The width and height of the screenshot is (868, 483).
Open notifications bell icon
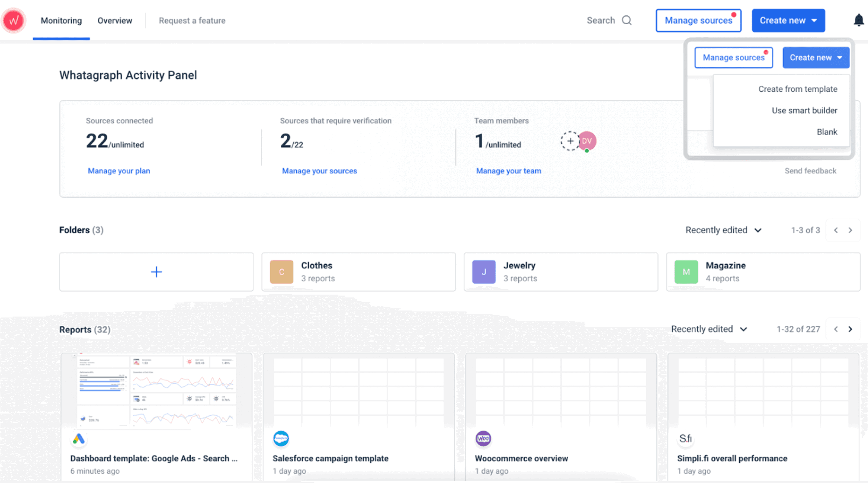coord(858,21)
